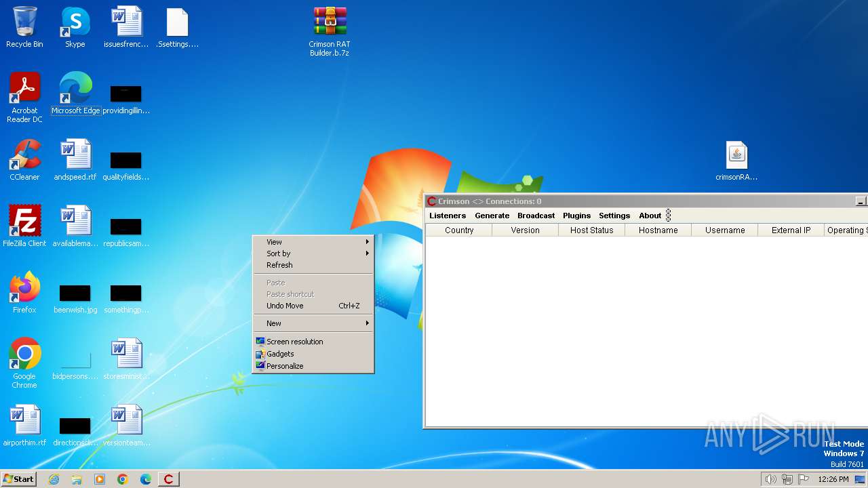This screenshot has height=488, width=868.
Task: Select the andspeed.rtf document
Action: point(75,160)
